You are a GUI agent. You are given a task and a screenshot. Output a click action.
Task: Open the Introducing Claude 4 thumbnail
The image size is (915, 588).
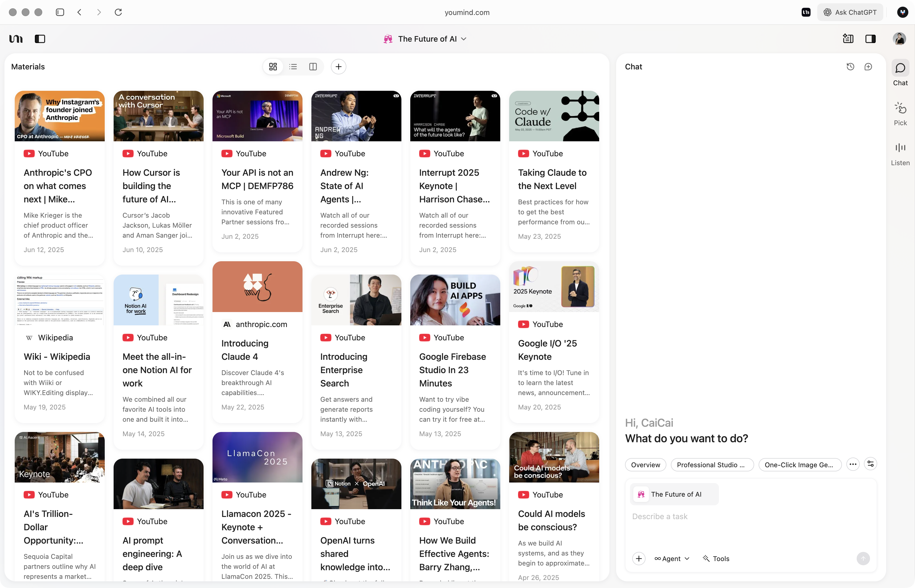[257, 286]
